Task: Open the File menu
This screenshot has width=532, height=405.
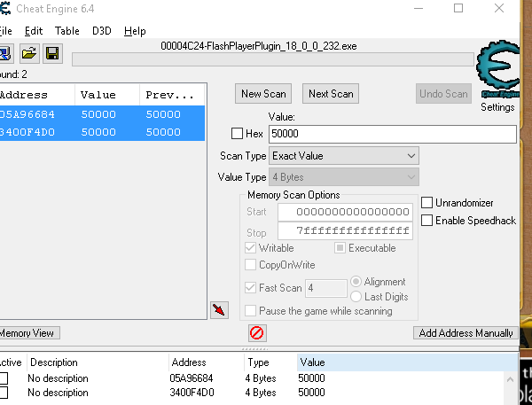Action: [6, 31]
